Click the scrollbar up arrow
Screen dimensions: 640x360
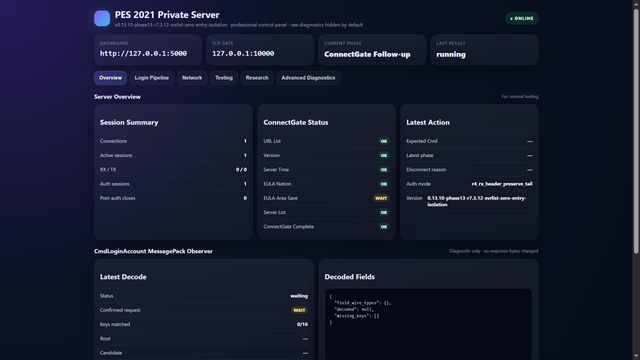[636, 3]
